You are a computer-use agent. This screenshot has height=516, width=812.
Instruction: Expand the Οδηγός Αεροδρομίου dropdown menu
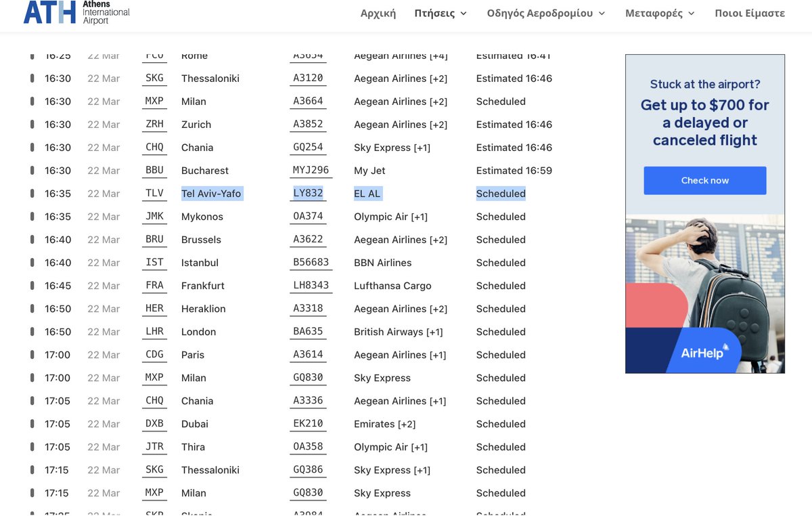point(546,13)
